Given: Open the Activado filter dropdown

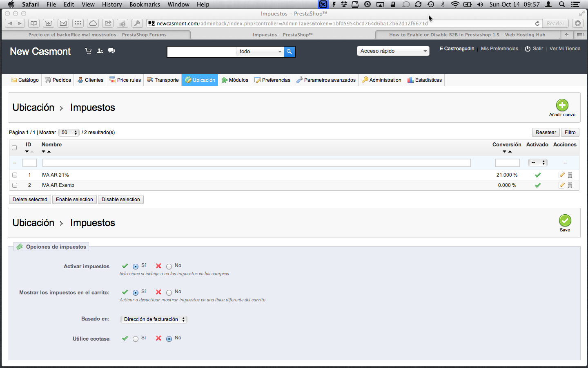Looking at the screenshot, I should 537,163.
